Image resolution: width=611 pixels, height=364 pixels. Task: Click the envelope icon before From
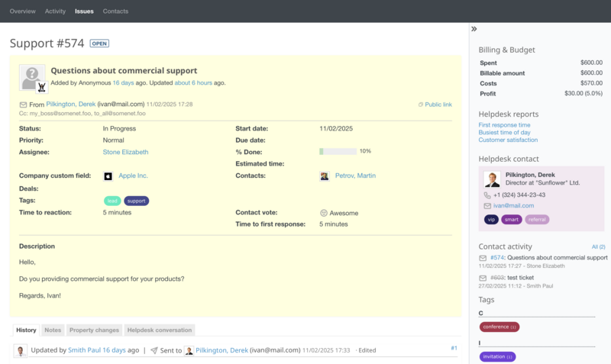23,105
